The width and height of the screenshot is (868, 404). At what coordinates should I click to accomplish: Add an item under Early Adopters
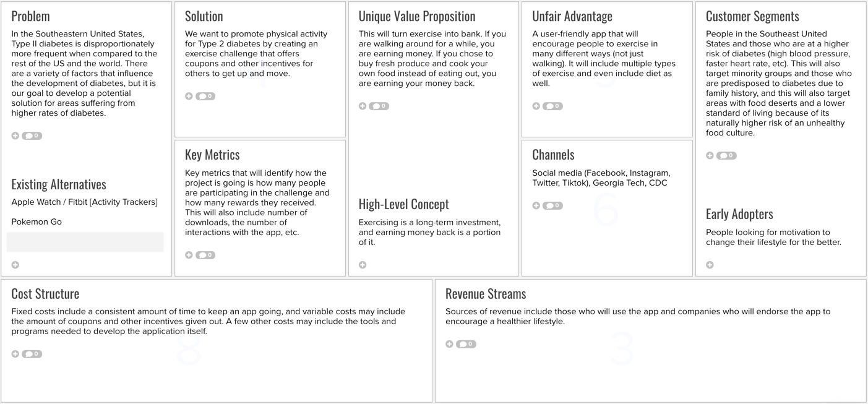coord(710,264)
